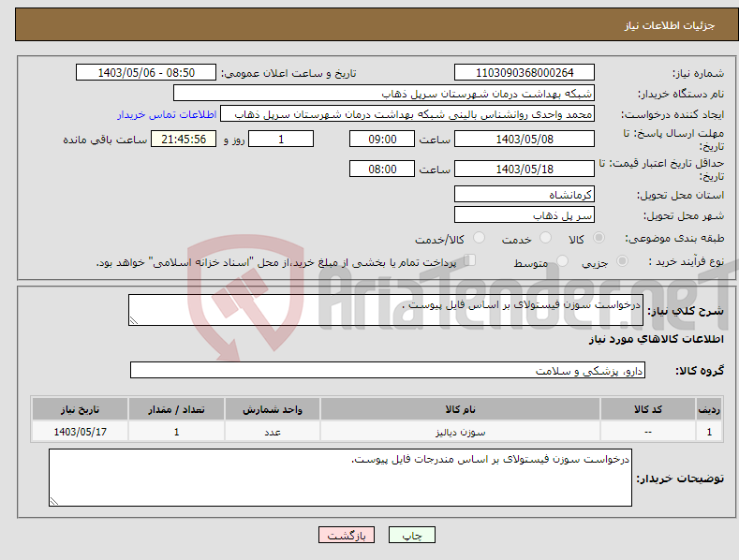Open buyer contact info link

coord(167,114)
